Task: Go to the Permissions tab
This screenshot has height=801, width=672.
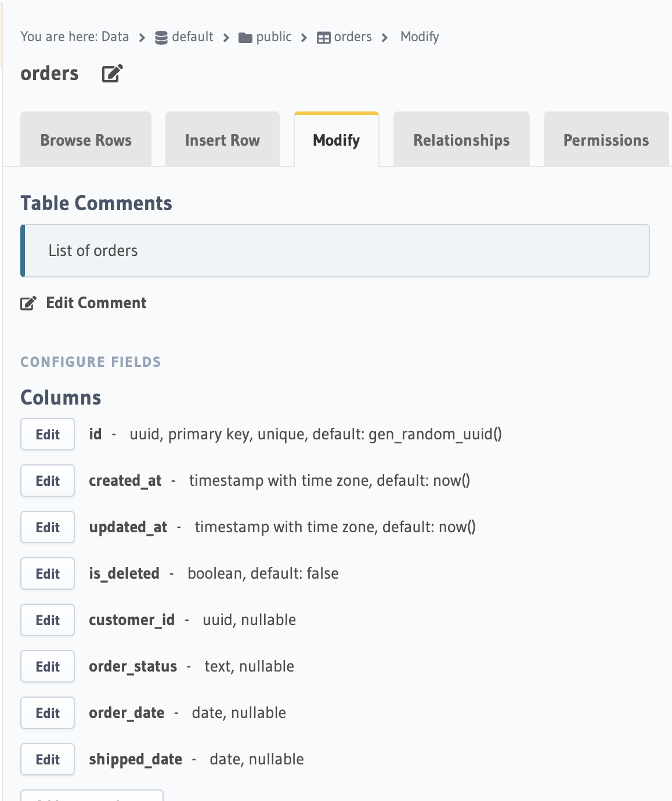Action: pos(606,140)
